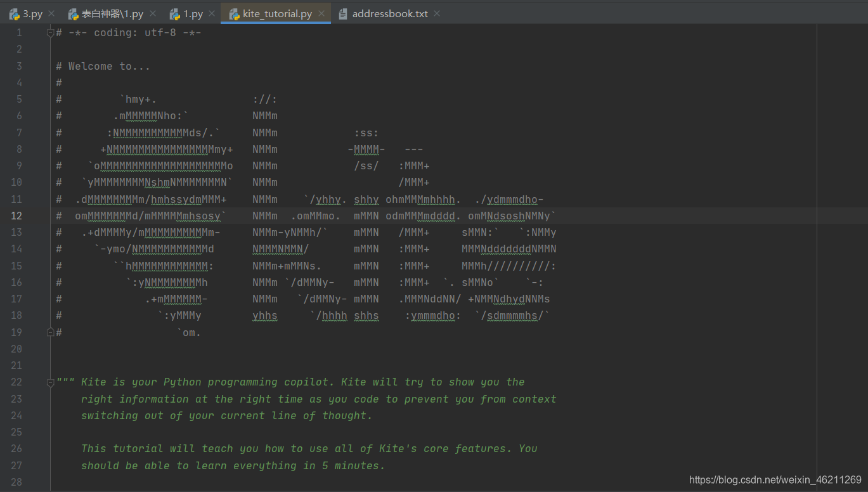Click the '-MMMM-' text on line 8
Image resolution: width=868 pixels, height=492 pixels.
[x=366, y=149]
